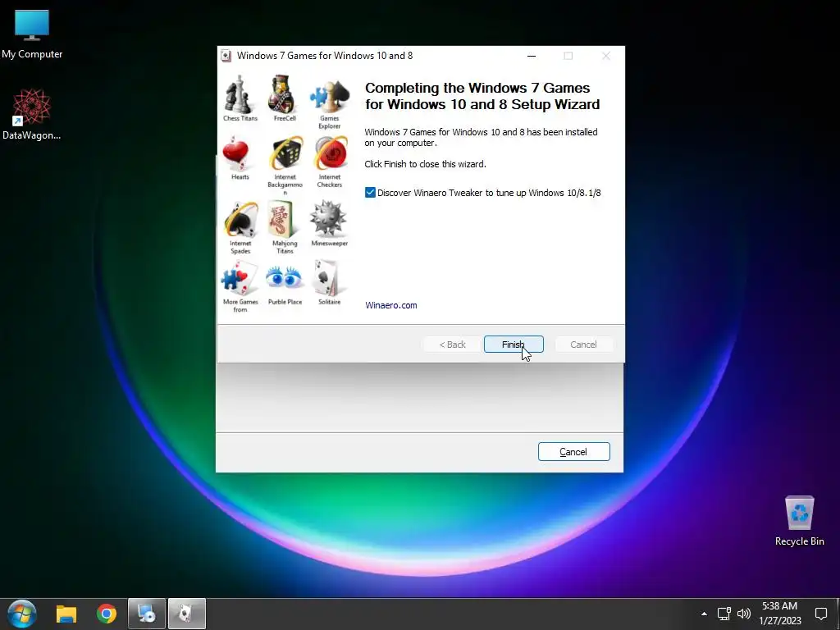Viewport: 840px width, 630px height.
Task: Click the FreeCell game icon
Action: 282,94
